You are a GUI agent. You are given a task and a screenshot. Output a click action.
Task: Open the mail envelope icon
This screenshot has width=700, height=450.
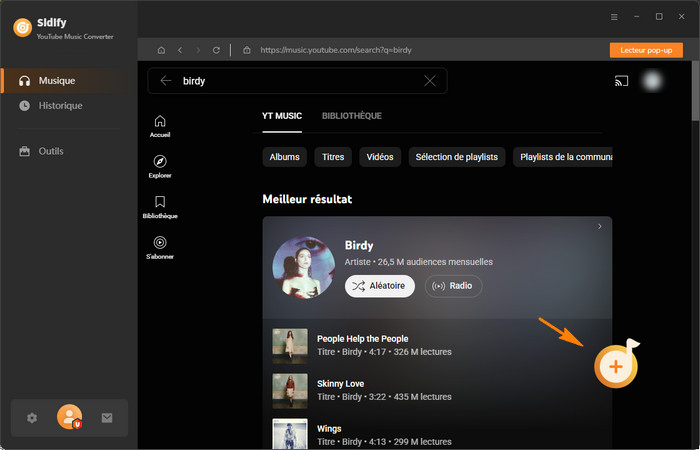107,418
